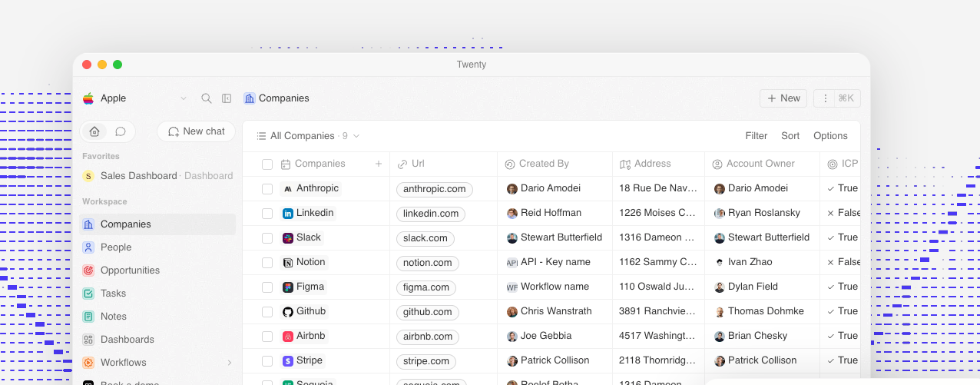Check the Figma row checkbox
Image resolution: width=980 pixels, height=385 pixels.
tap(267, 287)
